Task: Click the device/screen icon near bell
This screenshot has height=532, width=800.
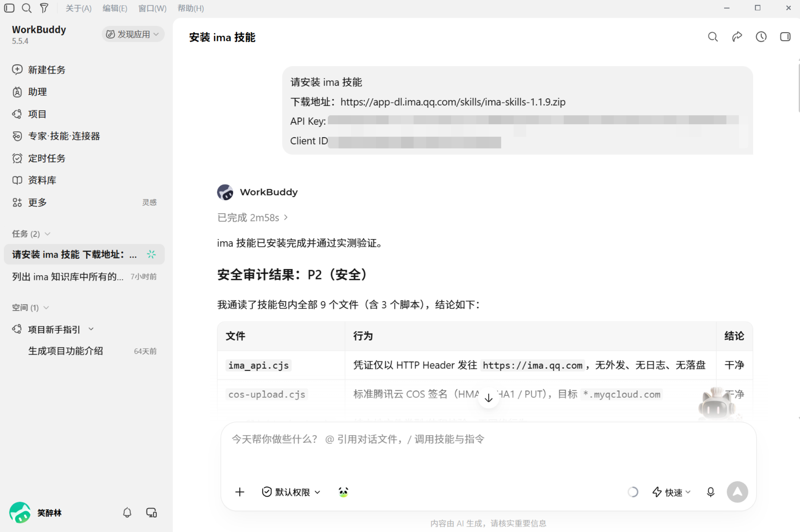Action: pos(151,513)
